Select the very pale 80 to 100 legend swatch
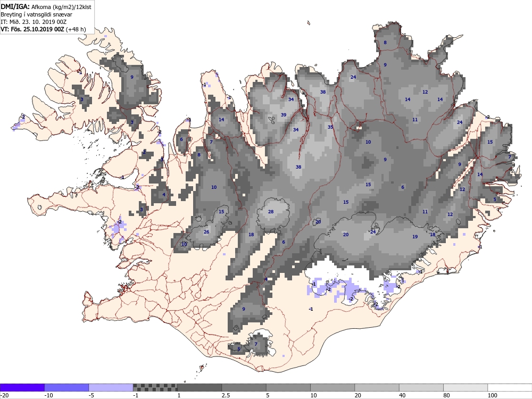The width and height of the screenshot is (532, 399). point(465,387)
